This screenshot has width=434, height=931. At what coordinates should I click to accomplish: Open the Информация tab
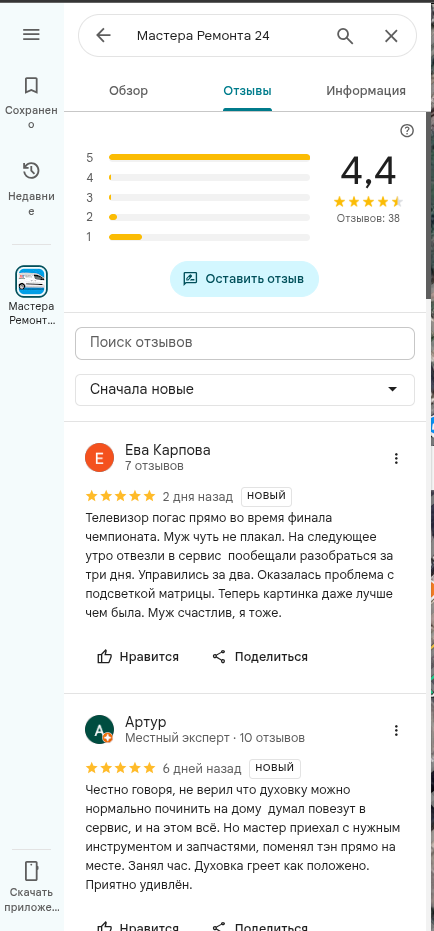point(366,91)
